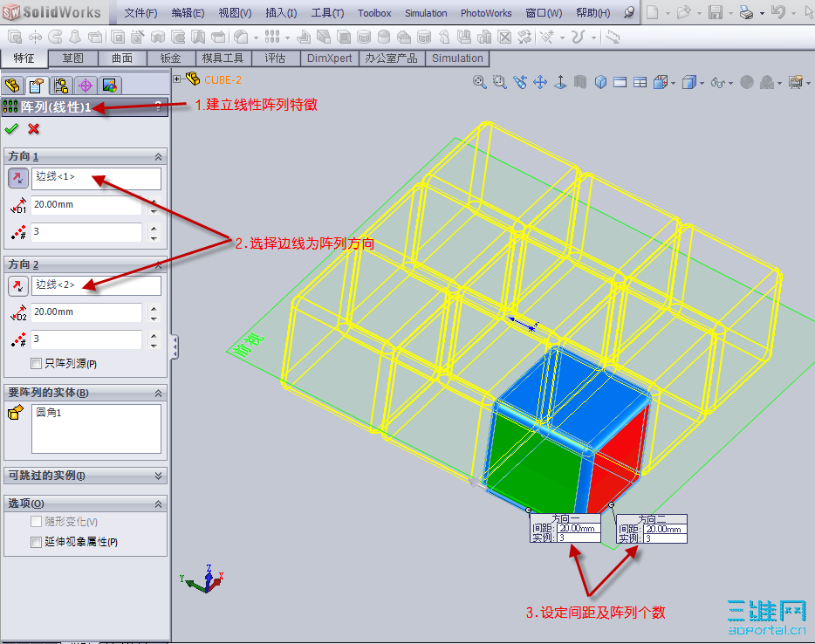
Task: Open the View Orientation dropdown arrow
Action: coord(673,83)
